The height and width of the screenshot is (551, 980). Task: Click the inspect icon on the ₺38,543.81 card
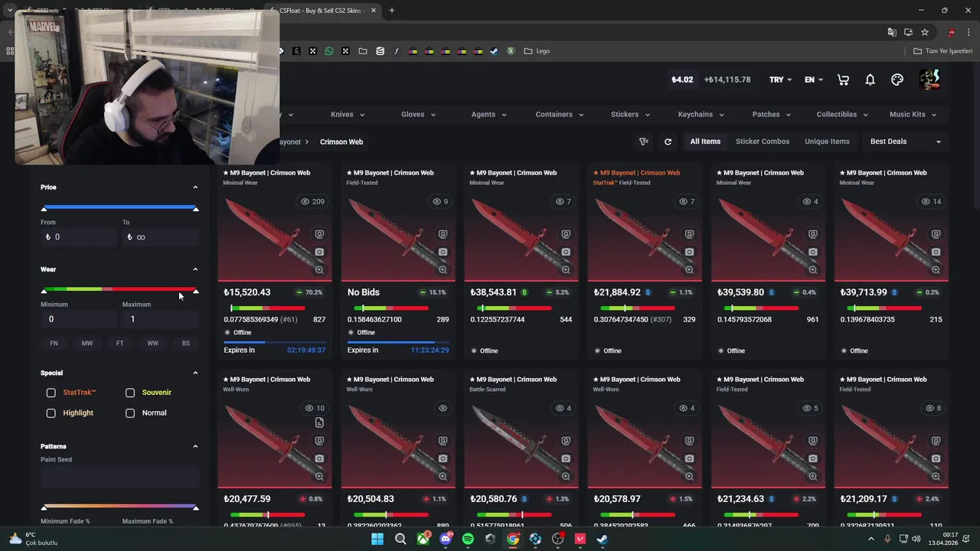tap(566, 234)
